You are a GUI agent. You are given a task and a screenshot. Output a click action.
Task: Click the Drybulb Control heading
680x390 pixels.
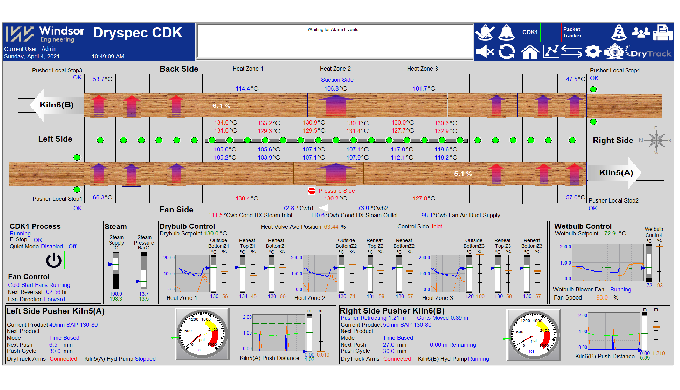[x=187, y=226]
